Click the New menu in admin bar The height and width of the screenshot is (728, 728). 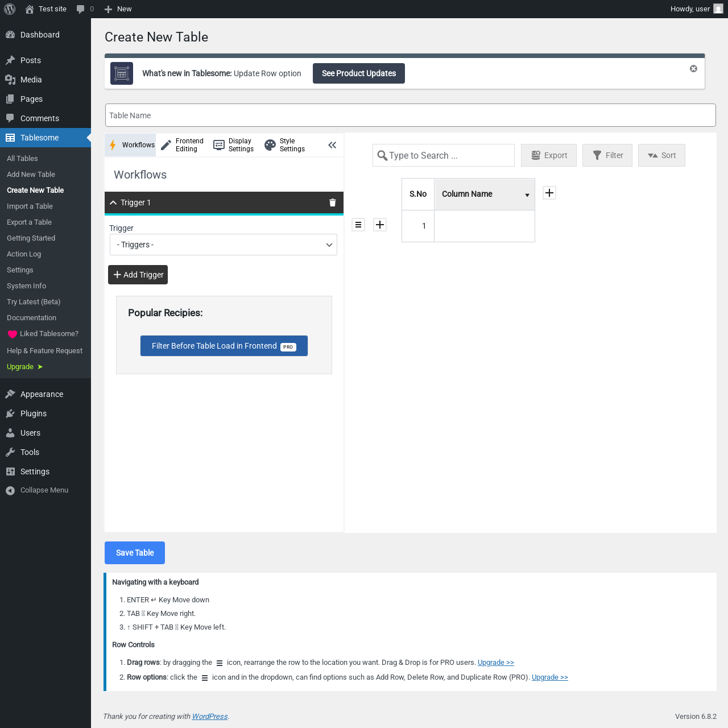(118, 9)
